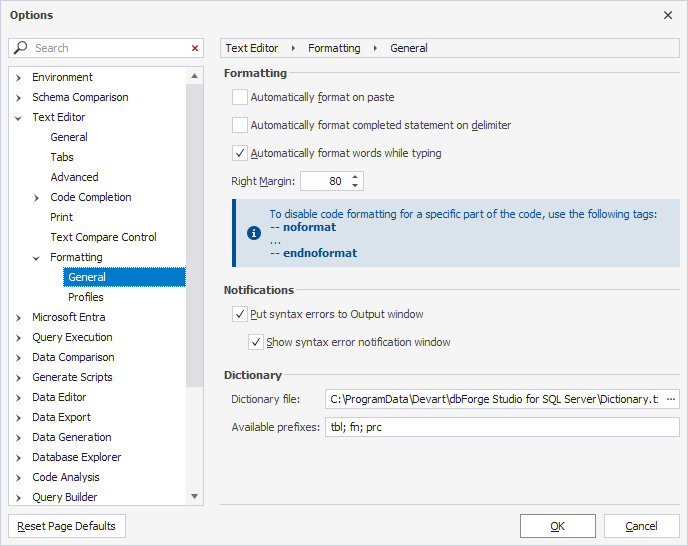688x546 pixels.
Task: Expand the Query Execution node
Action: [18, 338]
